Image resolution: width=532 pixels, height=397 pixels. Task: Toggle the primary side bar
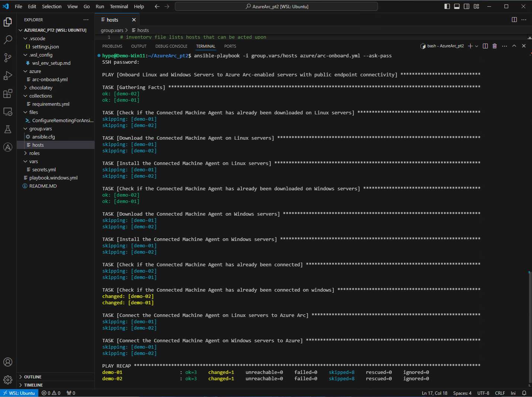[x=447, y=6]
